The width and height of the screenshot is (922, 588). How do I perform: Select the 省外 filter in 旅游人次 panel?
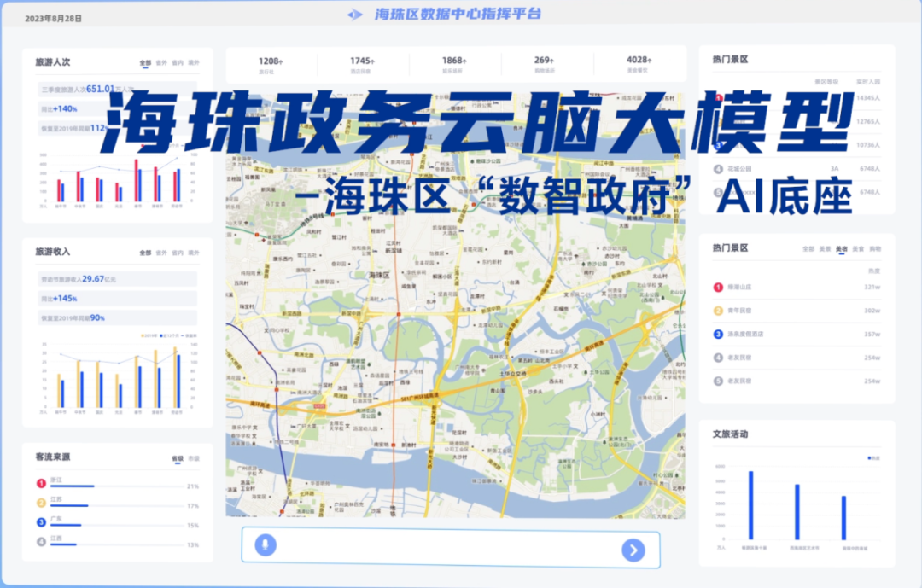click(162, 62)
